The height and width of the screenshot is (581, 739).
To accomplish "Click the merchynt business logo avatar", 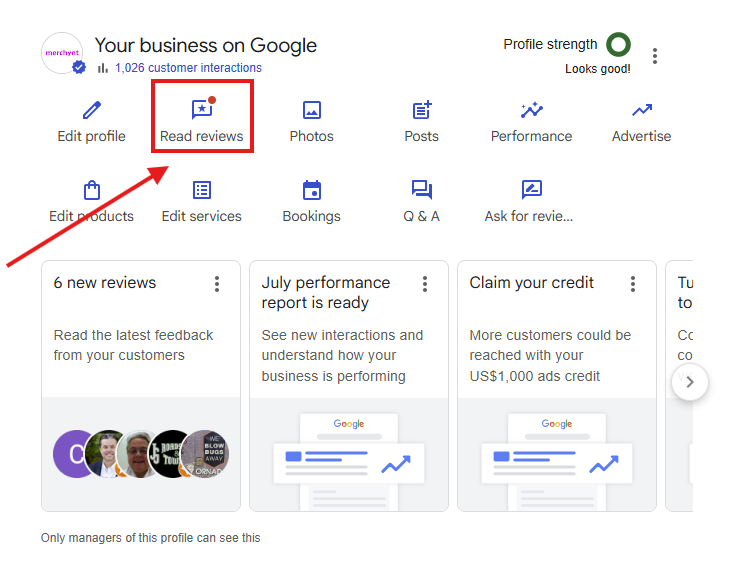I will coord(63,53).
